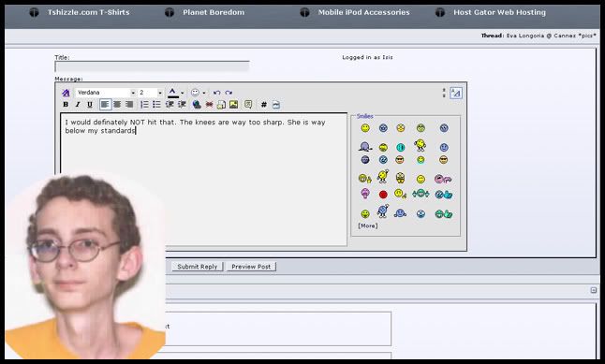The height and width of the screenshot is (364, 605).
Task: Switch editor mode with the A/A icon
Action: pos(456,93)
